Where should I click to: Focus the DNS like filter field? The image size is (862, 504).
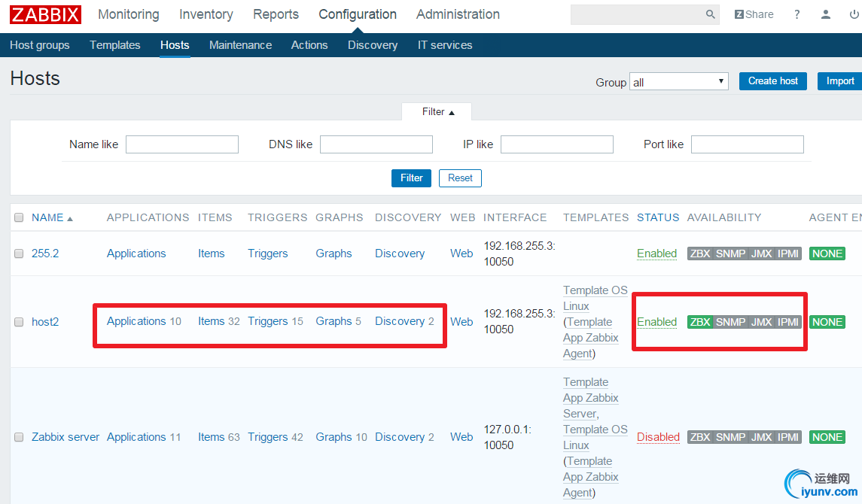pyautogui.click(x=376, y=144)
